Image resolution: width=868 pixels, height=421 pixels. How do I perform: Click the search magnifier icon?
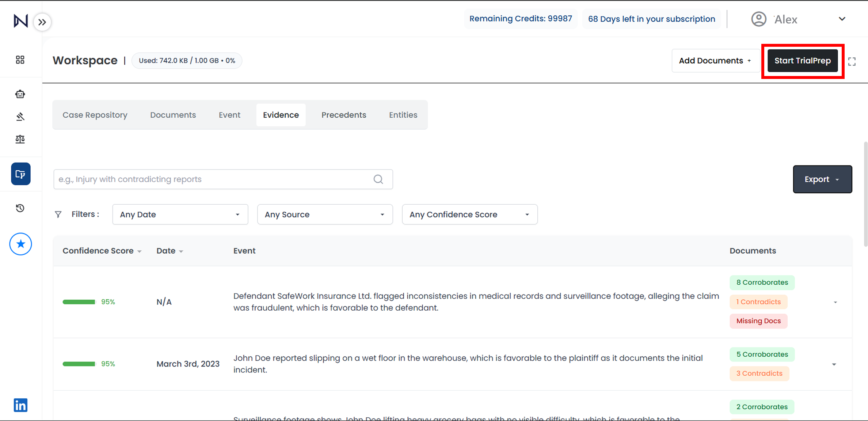(x=378, y=179)
